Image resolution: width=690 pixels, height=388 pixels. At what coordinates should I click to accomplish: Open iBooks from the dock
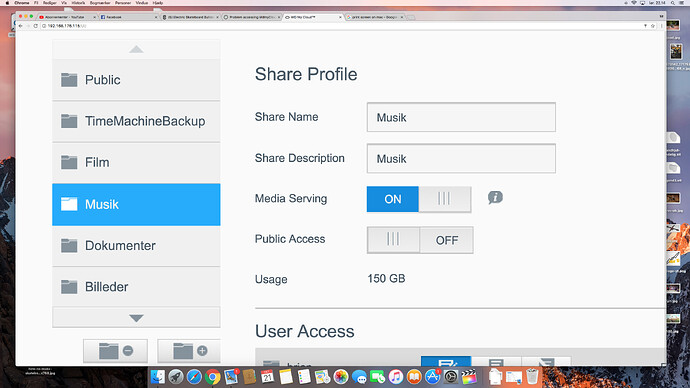tap(414, 377)
